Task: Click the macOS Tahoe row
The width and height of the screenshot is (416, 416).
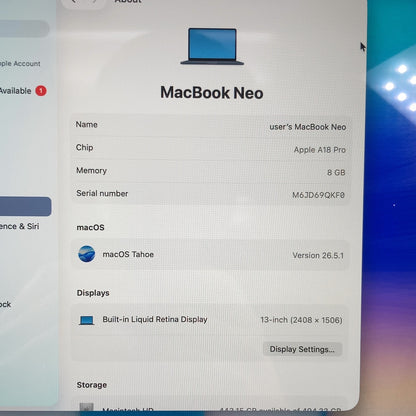Action: coord(211,254)
